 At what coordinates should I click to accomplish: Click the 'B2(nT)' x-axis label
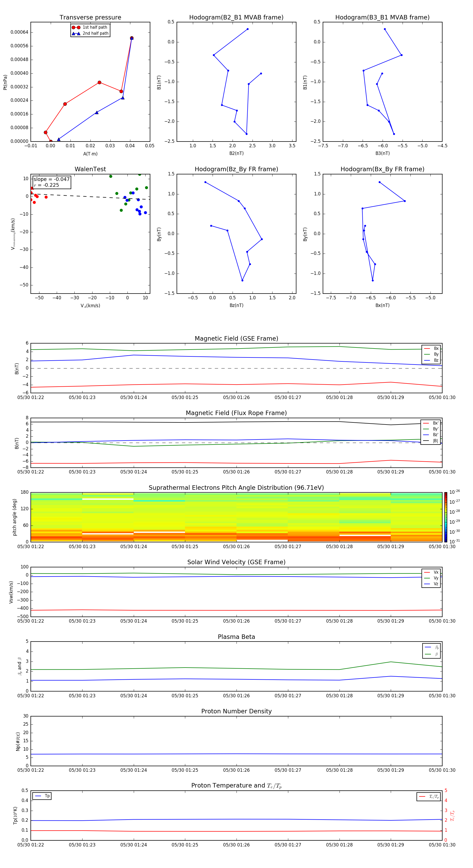tap(236, 153)
